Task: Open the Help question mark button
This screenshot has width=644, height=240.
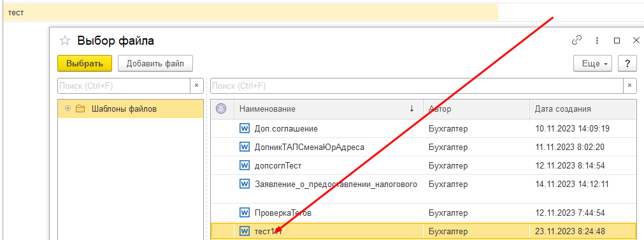Action: [x=627, y=64]
